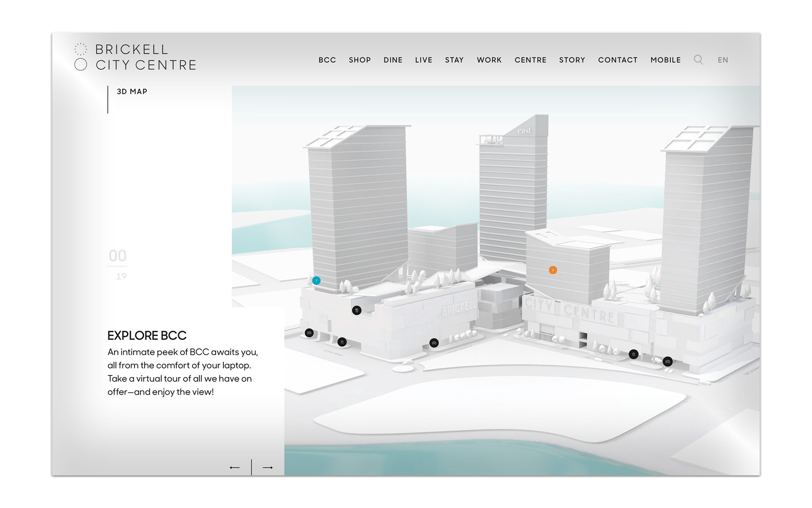
Task: Go to the STORY page
Action: coord(572,60)
